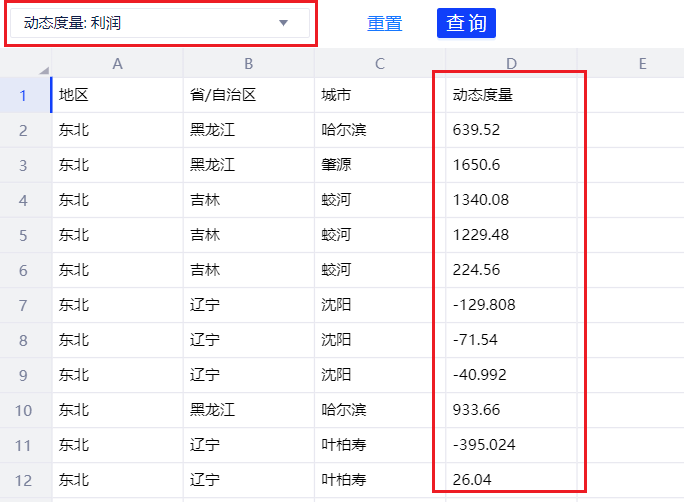The width and height of the screenshot is (684, 502).
Task: Open the 动态度量 dropdown arrow
Action: pyautogui.click(x=283, y=23)
